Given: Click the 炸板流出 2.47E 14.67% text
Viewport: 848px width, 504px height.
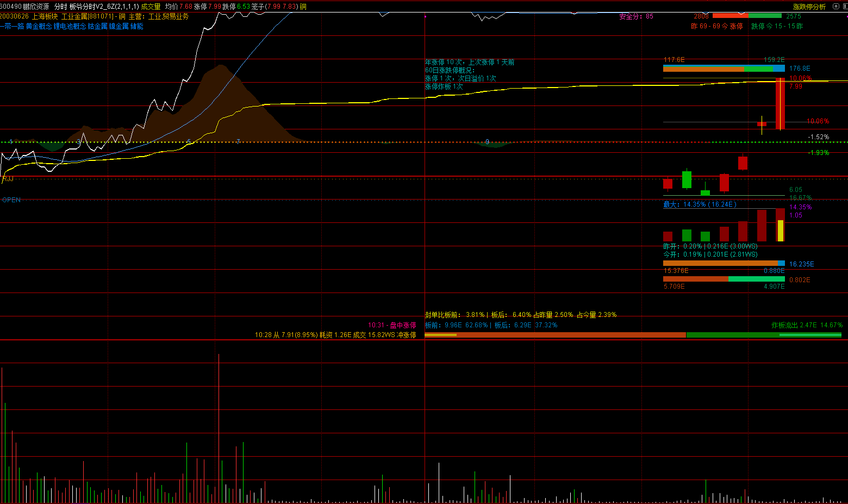Looking at the screenshot, I should click(807, 325).
